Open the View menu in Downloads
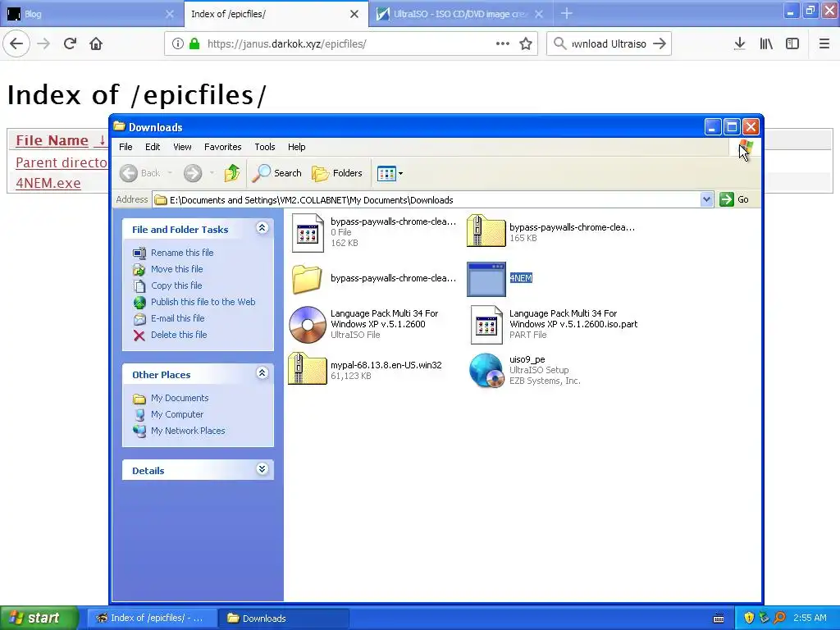Image resolution: width=840 pixels, height=630 pixels. 182,147
